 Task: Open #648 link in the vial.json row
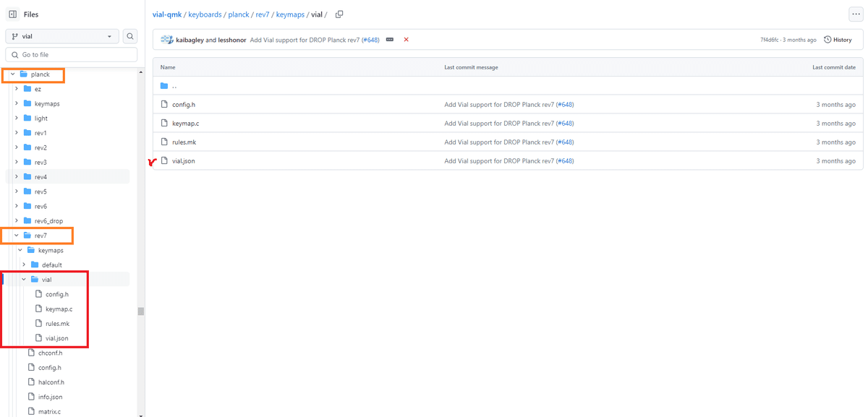(x=565, y=161)
